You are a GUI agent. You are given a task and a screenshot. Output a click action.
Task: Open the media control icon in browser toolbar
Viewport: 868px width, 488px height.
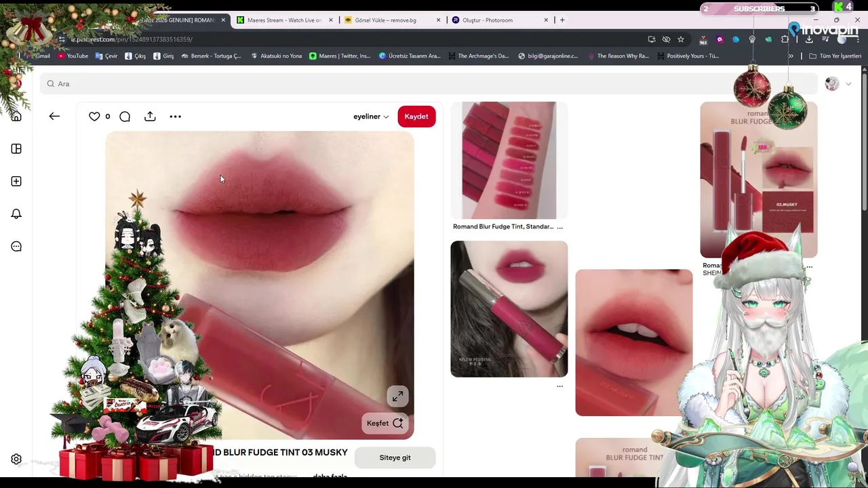tap(825, 39)
